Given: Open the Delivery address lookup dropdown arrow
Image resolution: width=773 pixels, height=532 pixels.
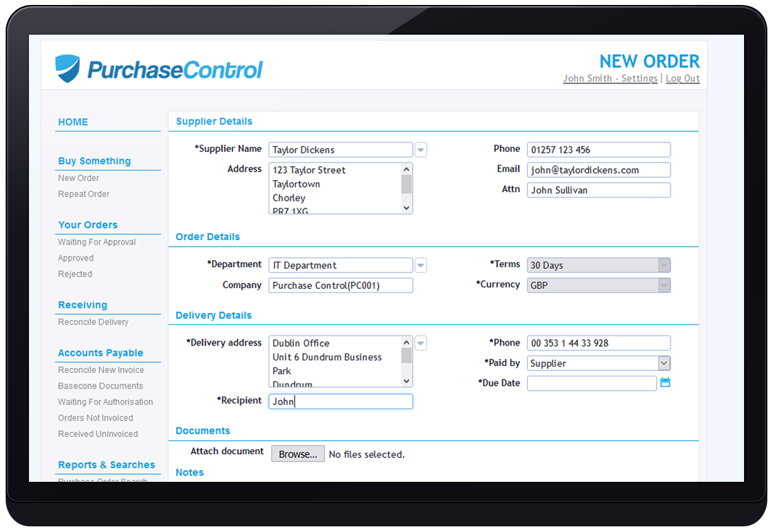Looking at the screenshot, I should 420,343.
